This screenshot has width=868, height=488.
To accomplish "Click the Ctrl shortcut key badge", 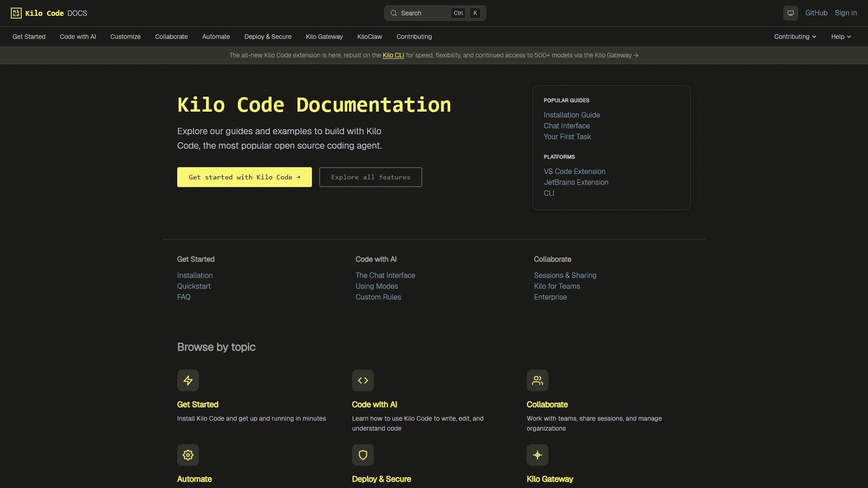I will [x=458, y=13].
